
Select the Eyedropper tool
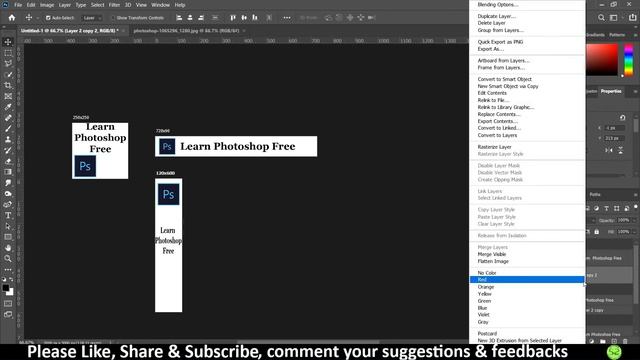click(8, 107)
